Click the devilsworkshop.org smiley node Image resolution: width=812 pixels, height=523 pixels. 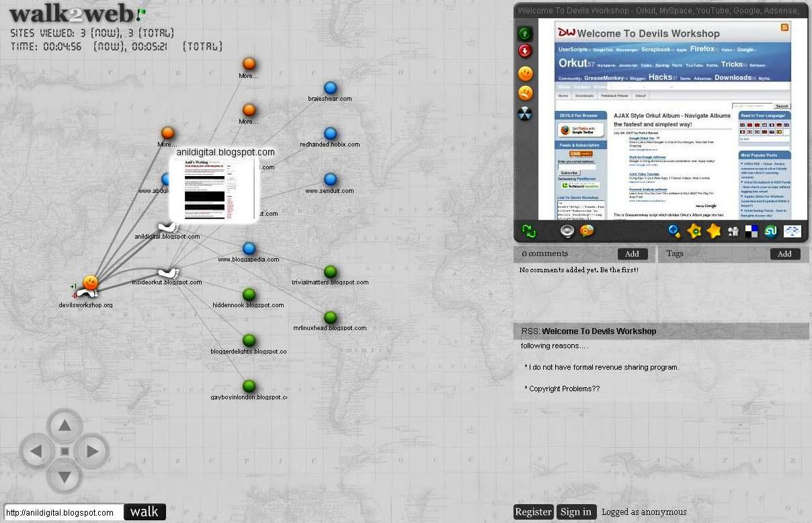click(x=89, y=283)
